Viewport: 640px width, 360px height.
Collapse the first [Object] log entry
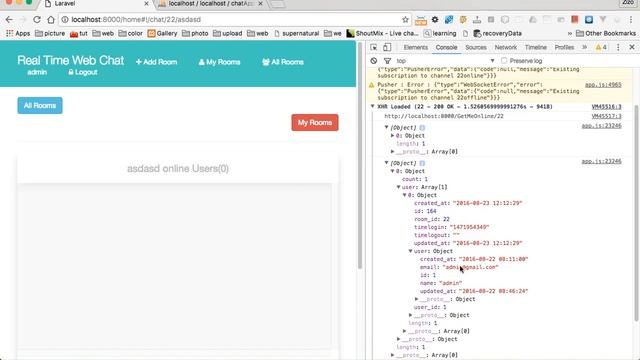pyautogui.click(x=386, y=127)
